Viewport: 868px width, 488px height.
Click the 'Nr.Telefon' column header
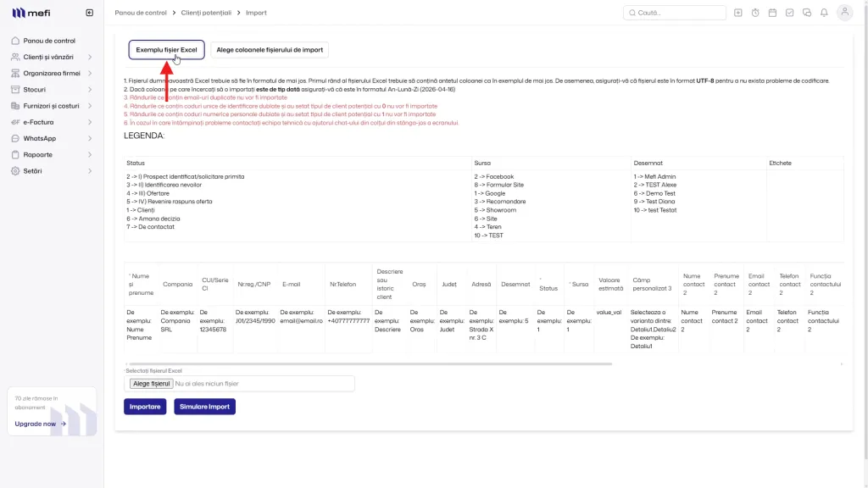(x=343, y=285)
